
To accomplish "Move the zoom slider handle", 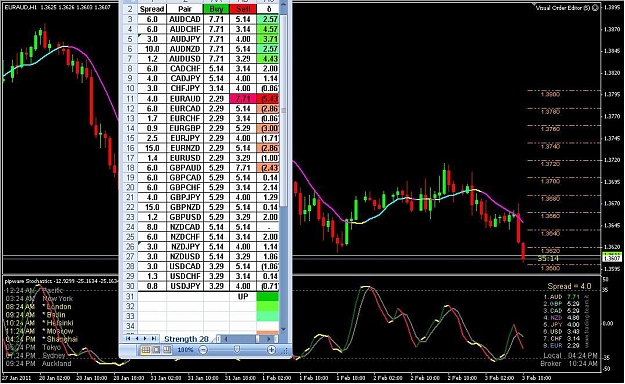I will pyautogui.click(x=237, y=350).
